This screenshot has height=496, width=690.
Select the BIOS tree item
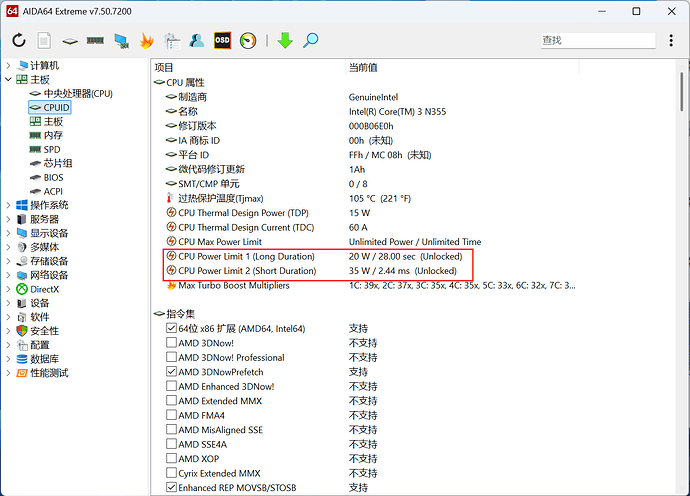pos(55,177)
